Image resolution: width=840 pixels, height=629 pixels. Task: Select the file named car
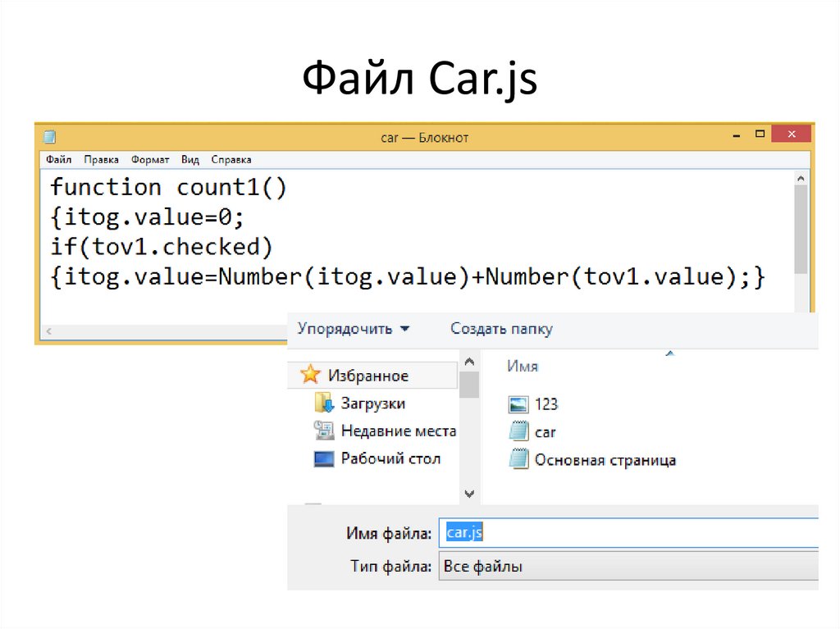(545, 432)
